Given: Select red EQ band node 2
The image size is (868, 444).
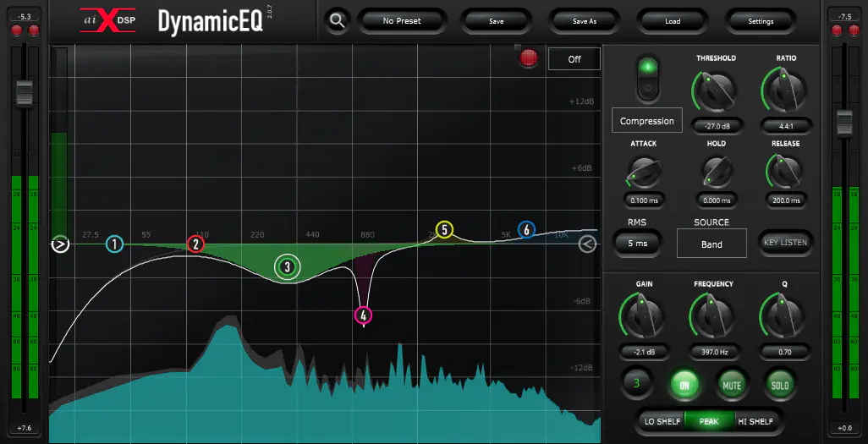Looking at the screenshot, I should pos(195,244).
